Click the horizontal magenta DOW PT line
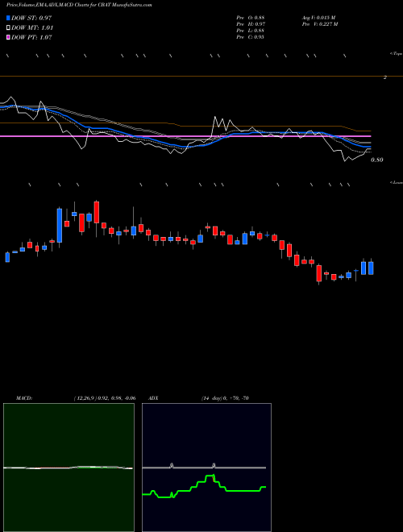Screen dimensions: 403x532 coord(185,136)
